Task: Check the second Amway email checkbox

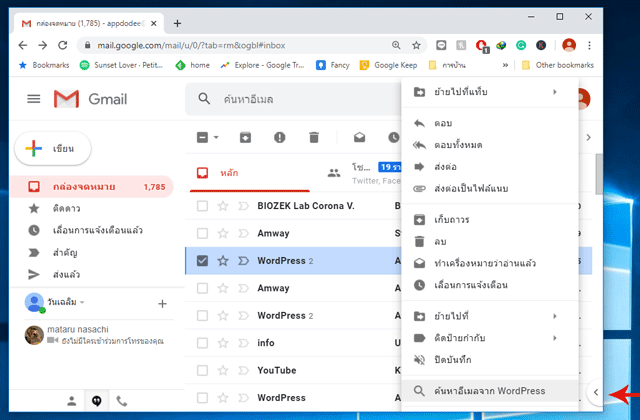Action: point(202,288)
